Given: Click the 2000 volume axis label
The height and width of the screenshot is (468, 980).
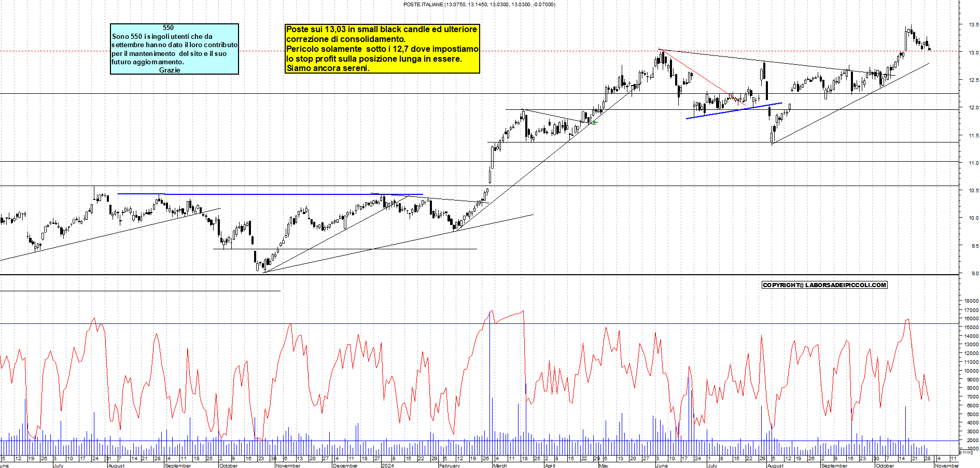Looking at the screenshot, I should point(972,441).
